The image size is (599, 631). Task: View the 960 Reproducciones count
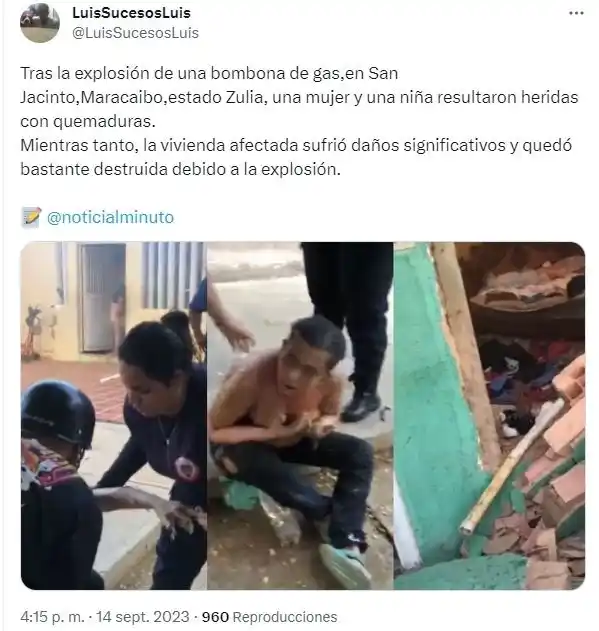click(269, 617)
